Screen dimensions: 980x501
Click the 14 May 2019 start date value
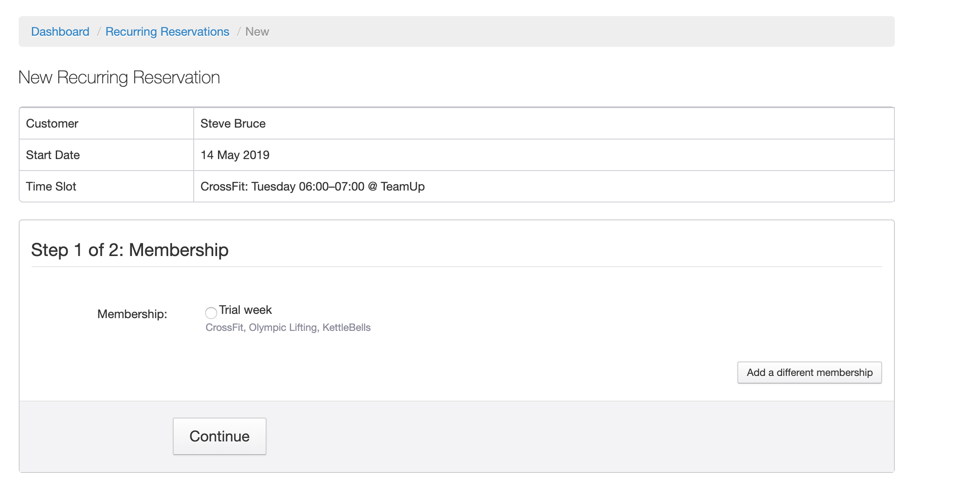[235, 155]
